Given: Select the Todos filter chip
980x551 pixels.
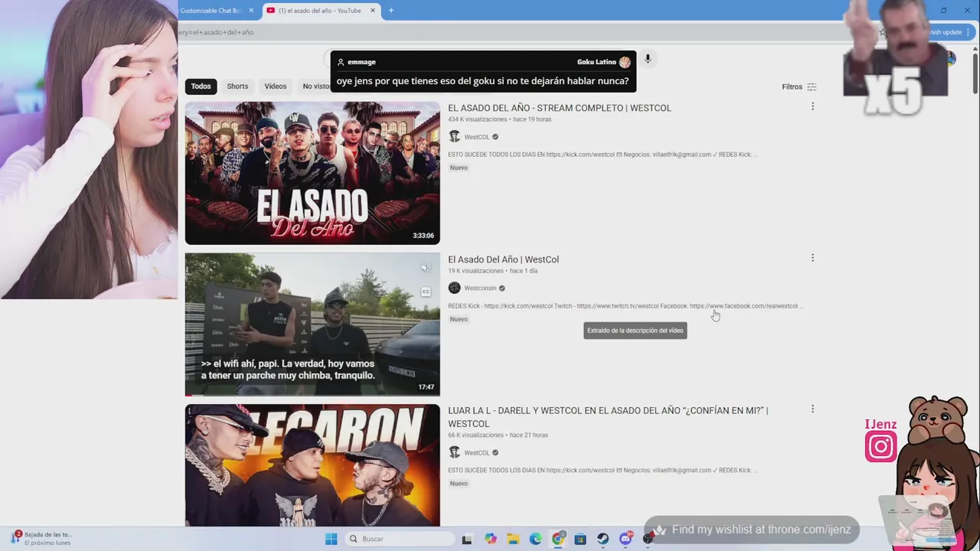Looking at the screenshot, I should (x=201, y=86).
